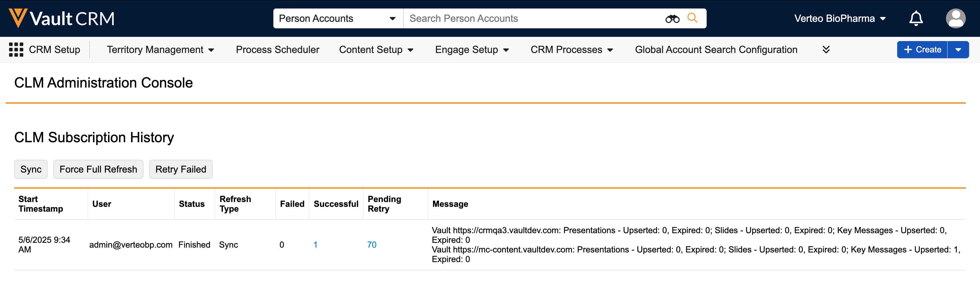Open the user profile avatar
Screen dimensions: 980x306
coord(955,18)
